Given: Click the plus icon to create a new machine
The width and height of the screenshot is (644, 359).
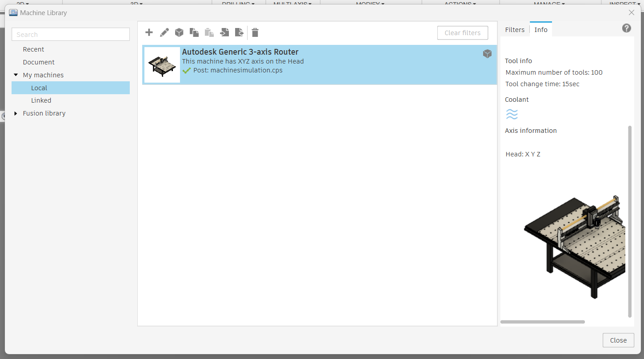Looking at the screenshot, I should [x=149, y=32].
